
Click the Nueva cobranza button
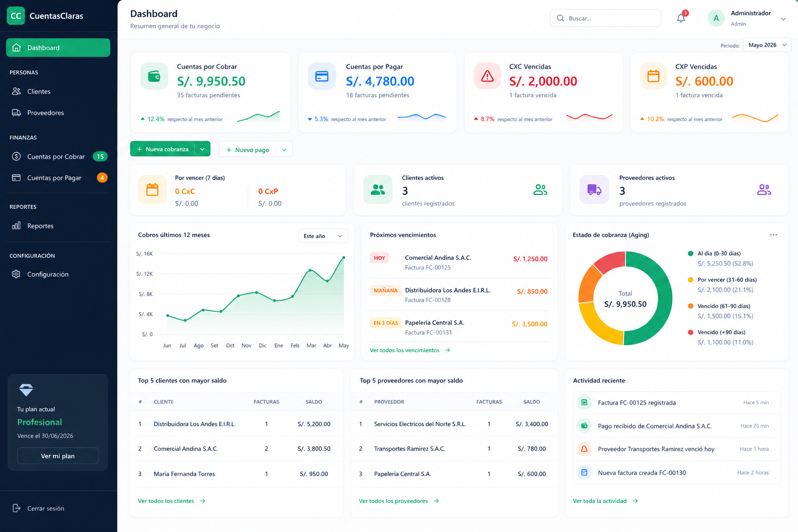coord(162,149)
